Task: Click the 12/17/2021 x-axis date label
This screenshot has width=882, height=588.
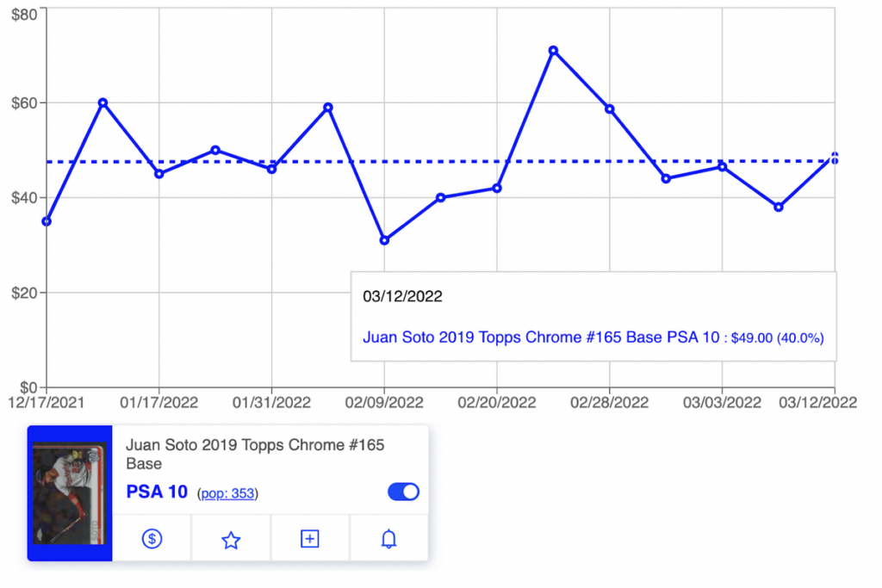Action: pos(47,403)
